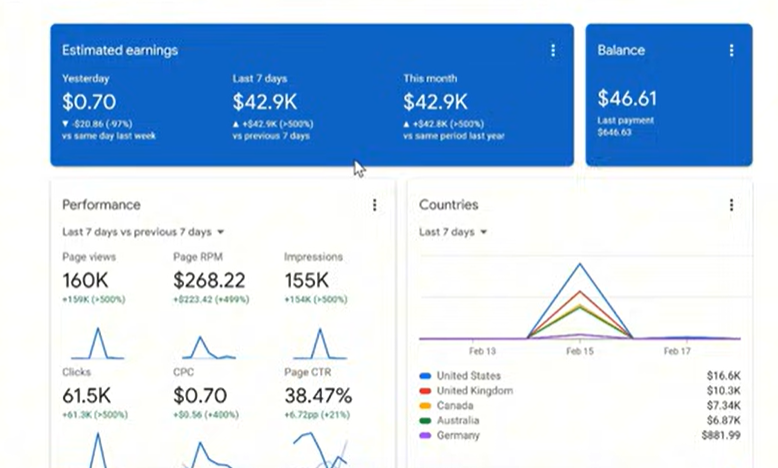Click the 'Last 7 days' estimated earnings amount
This screenshot has width=778, height=468.
265,102
